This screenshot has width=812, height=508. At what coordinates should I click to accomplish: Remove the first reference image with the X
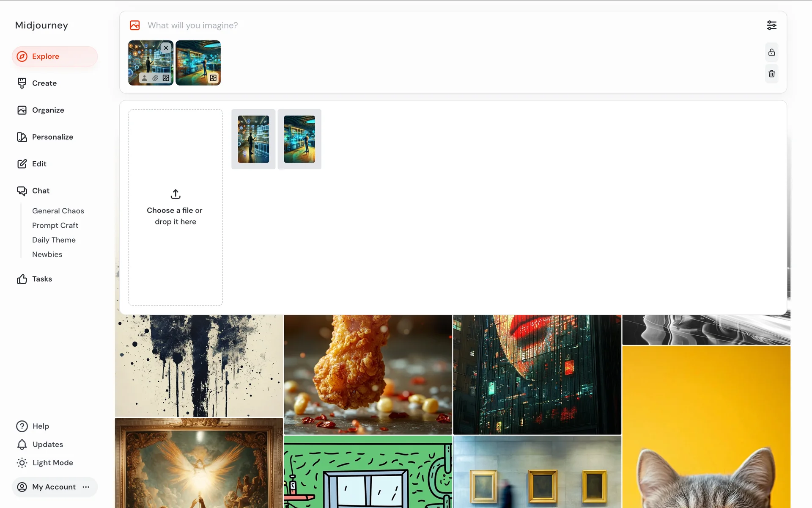[166, 48]
